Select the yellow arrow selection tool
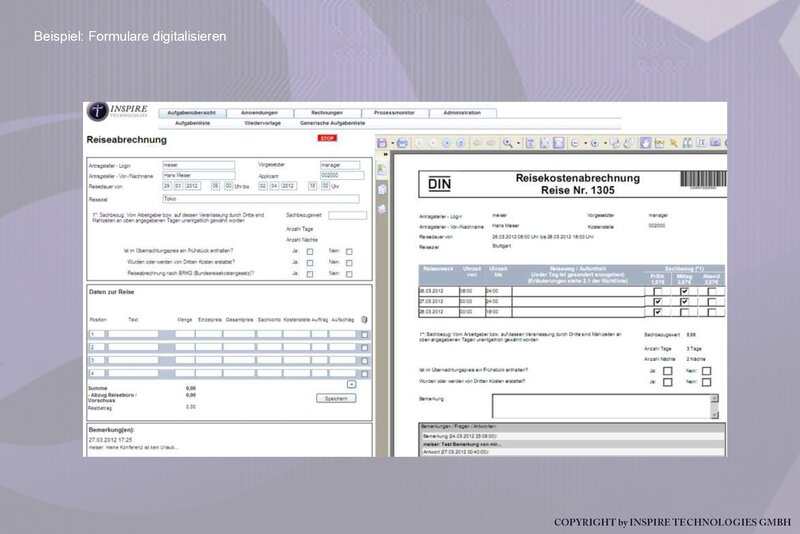The height and width of the screenshot is (534, 800). [673, 143]
